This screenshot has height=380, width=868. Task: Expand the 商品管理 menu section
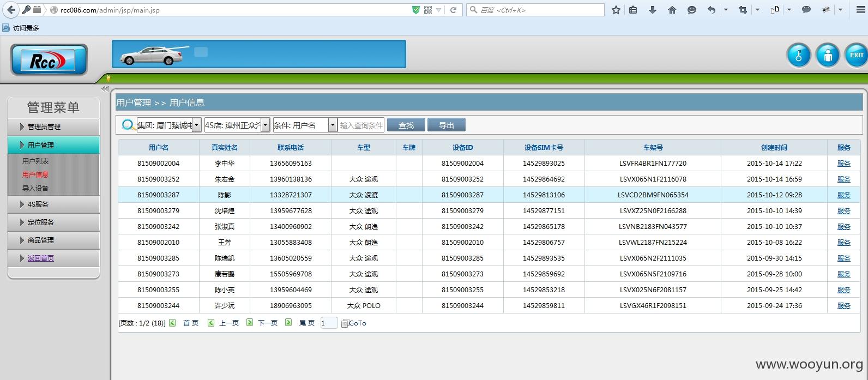coord(53,240)
